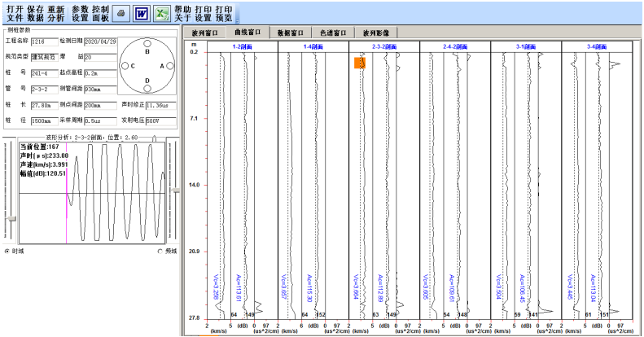Click the 重新分析 toolbar button
The image size is (644, 337).
pos(56,14)
